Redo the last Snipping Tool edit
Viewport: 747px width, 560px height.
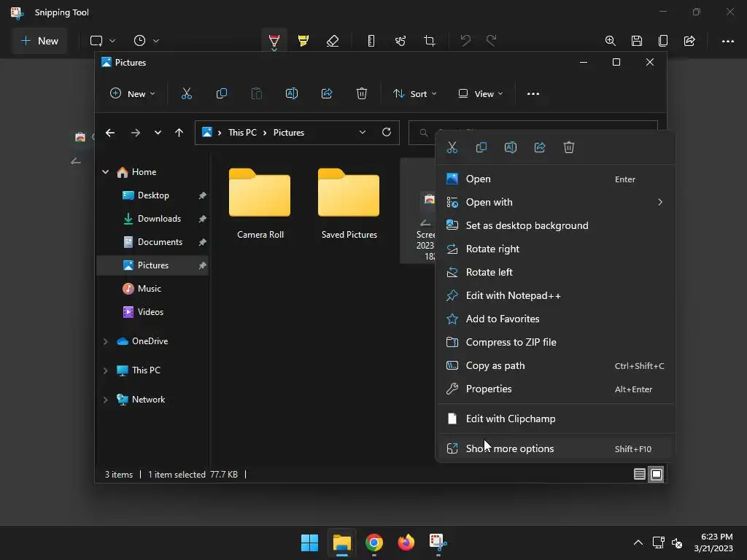tap(491, 41)
